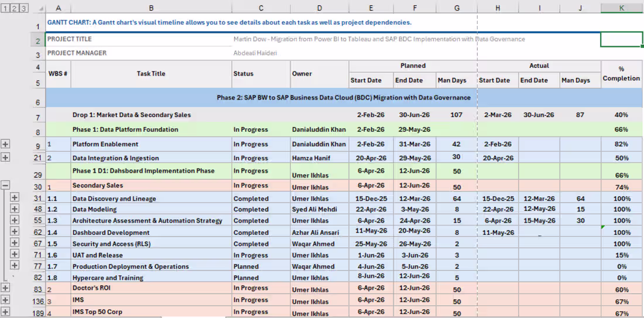Click the PROJECT MANAGER label cell

coord(139,53)
